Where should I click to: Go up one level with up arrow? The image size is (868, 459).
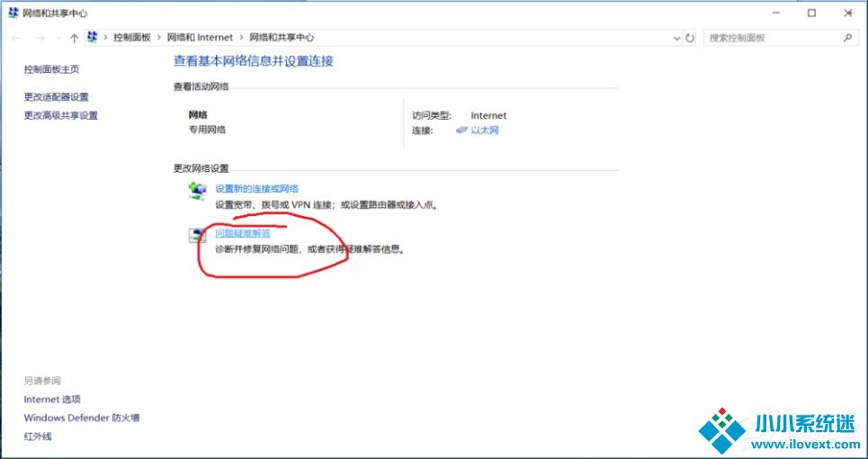[x=74, y=38]
